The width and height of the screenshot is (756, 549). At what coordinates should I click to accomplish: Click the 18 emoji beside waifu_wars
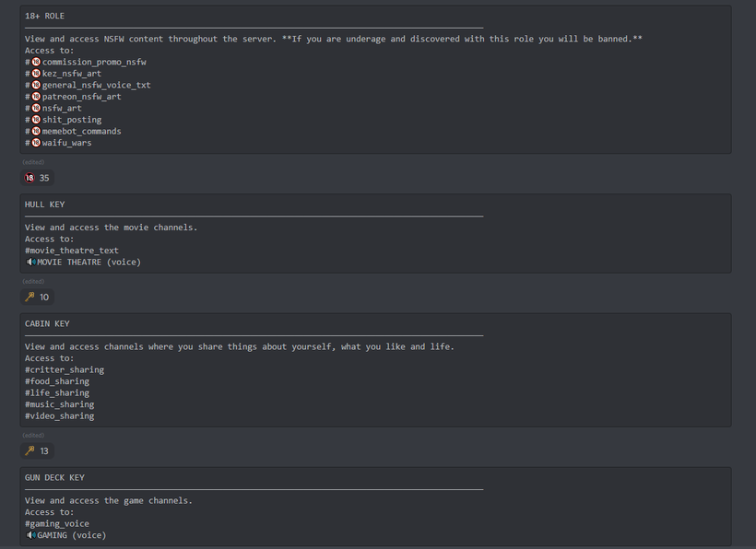[x=36, y=143]
